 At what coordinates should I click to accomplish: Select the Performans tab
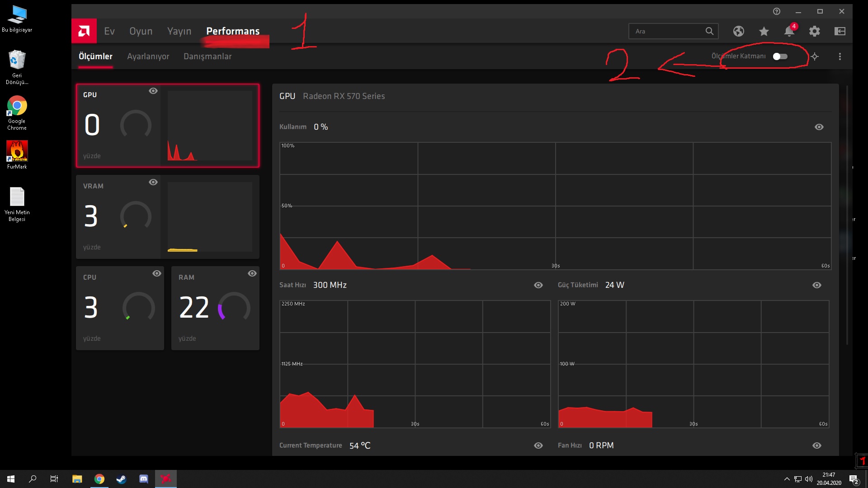click(x=233, y=31)
